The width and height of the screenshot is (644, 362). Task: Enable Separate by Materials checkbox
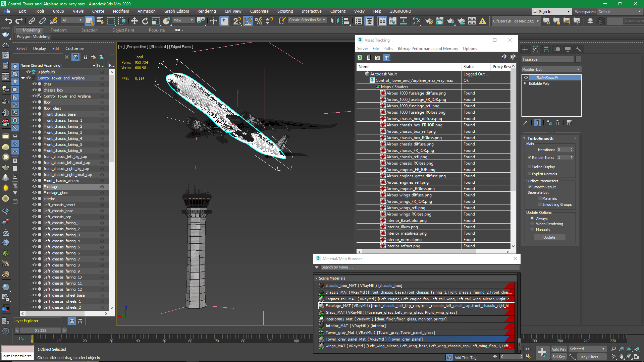[540, 198]
